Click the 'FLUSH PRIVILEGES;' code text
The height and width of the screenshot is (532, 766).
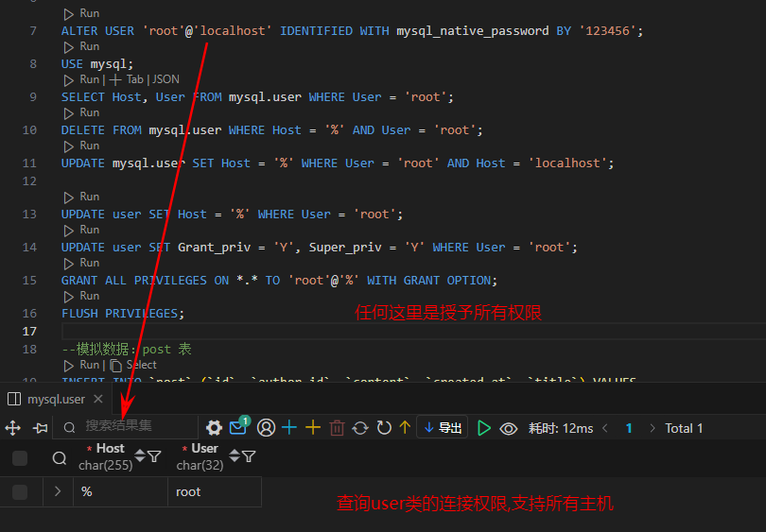click(123, 314)
